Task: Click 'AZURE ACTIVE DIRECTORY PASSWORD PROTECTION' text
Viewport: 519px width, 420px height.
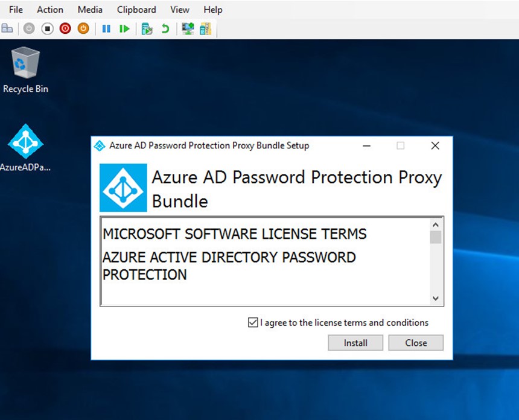Action: (229, 266)
